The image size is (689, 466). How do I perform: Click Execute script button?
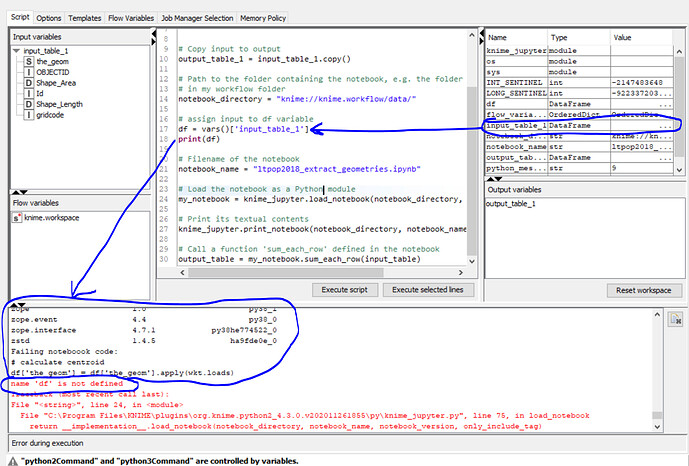344,290
